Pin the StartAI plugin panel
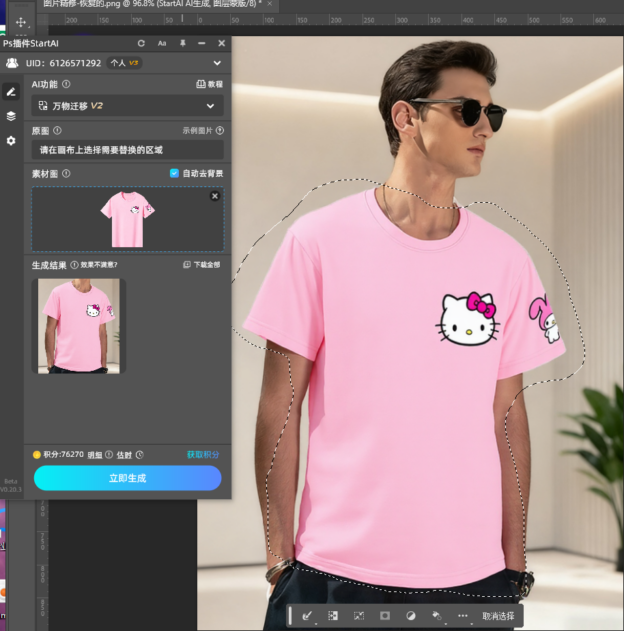This screenshot has height=631, width=624. point(182,44)
